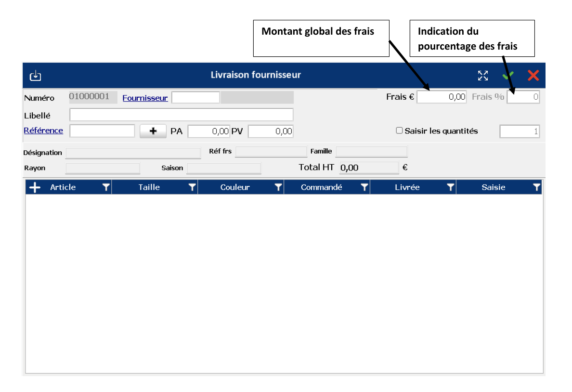
Task: Filter the Commandé column
Action: [364, 187]
